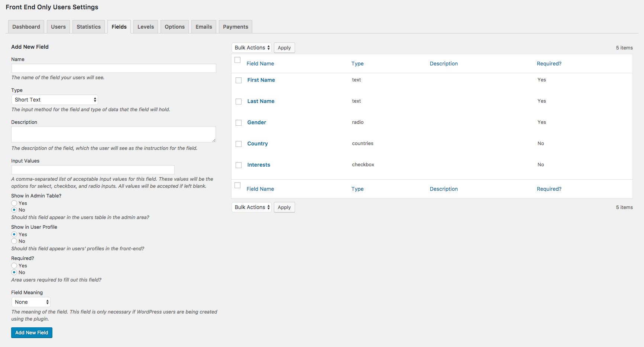Open the Country field settings
The height and width of the screenshot is (347, 644).
coord(258,144)
